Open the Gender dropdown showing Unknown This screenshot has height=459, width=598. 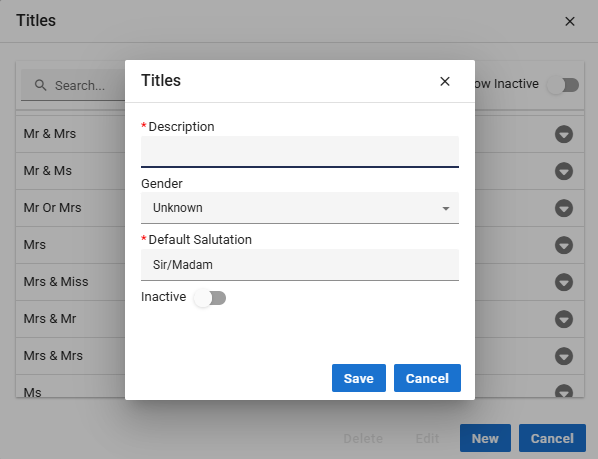tap(300, 208)
